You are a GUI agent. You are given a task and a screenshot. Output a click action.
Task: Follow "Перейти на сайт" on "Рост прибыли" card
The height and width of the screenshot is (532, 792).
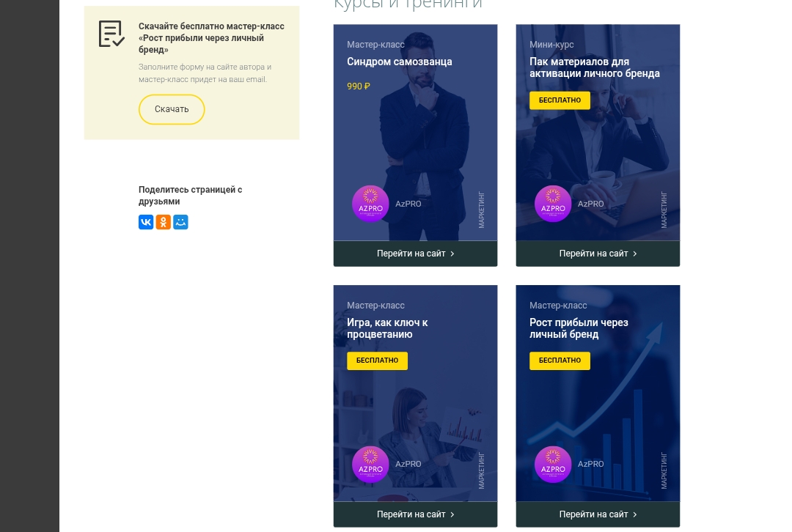coord(598,514)
